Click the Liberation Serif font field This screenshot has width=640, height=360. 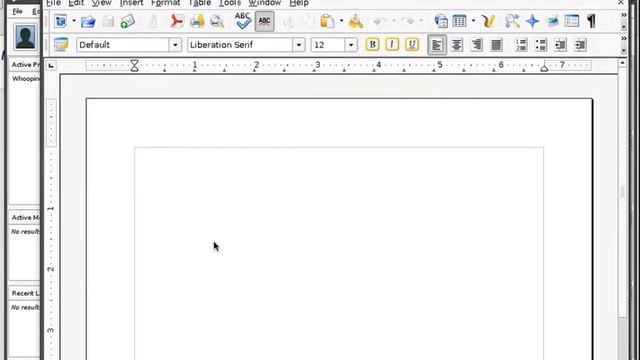pyautogui.click(x=240, y=45)
